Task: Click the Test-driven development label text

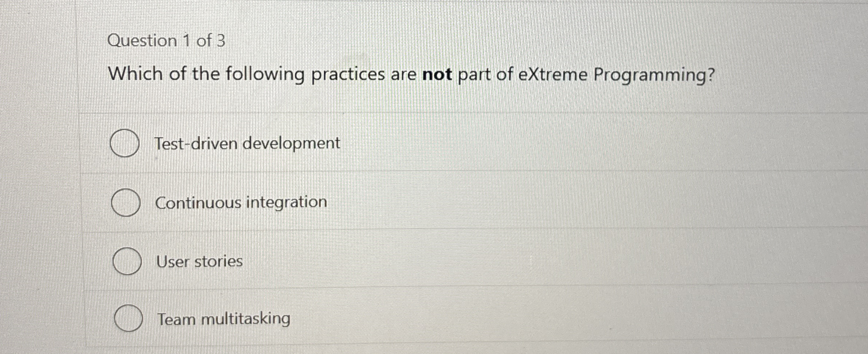Action: coord(248,143)
